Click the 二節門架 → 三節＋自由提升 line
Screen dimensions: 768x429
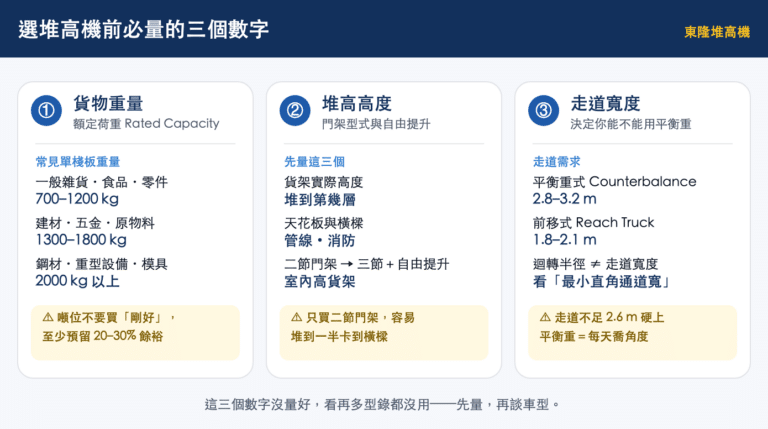pyautogui.click(x=366, y=264)
